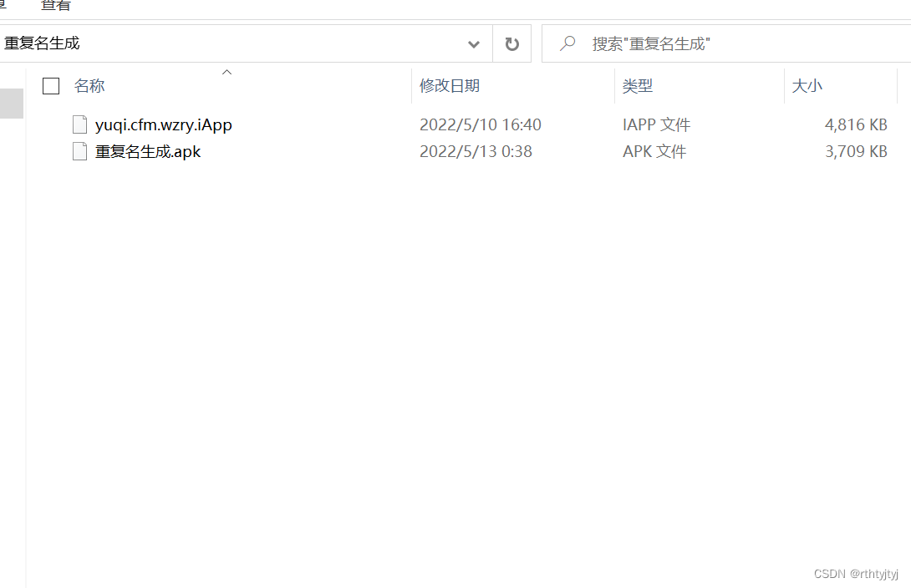Sort by 修改日期 column header
The height and width of the screenshot is (588, 911).
tap(450, 86)
